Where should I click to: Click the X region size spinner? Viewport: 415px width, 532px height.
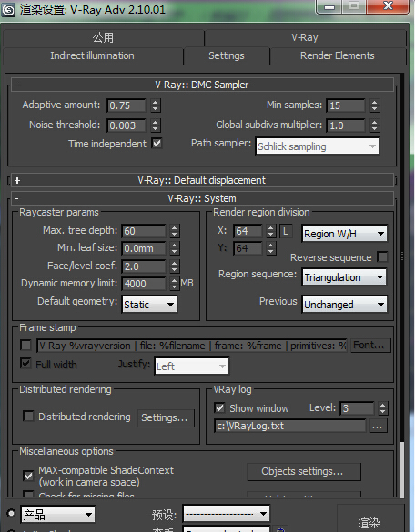(x=270, y=231)
